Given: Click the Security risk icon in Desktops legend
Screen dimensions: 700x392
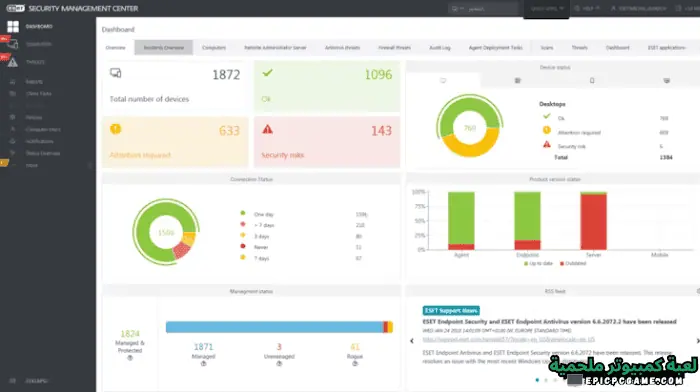Looking at the screenshot, I should 546,144.
